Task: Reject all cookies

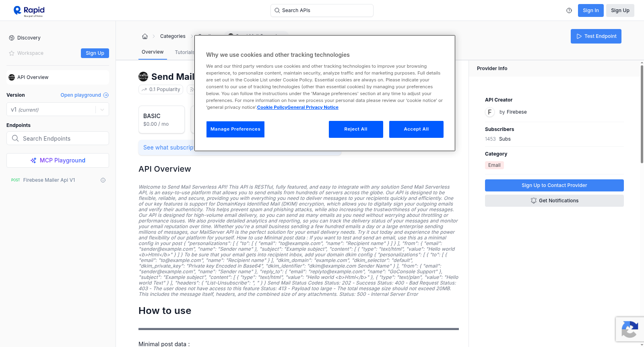Action: [356, 129]
